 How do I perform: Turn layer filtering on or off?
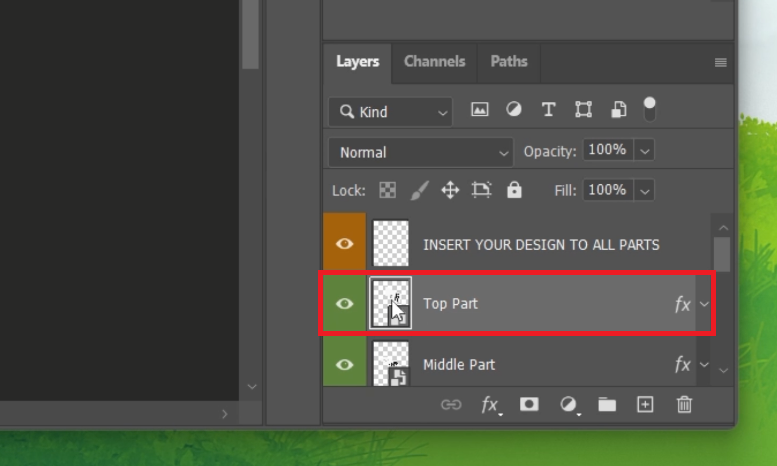pyautogui.click(x=650, y=108)
